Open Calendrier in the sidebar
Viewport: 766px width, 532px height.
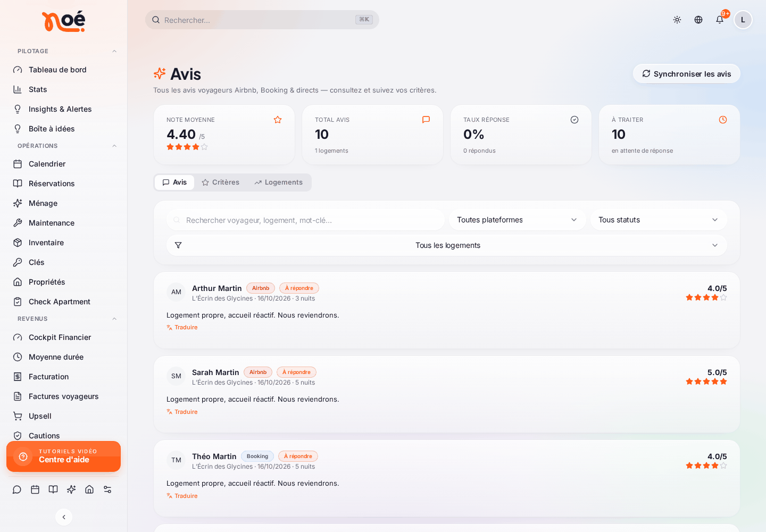tap(64, 164)
